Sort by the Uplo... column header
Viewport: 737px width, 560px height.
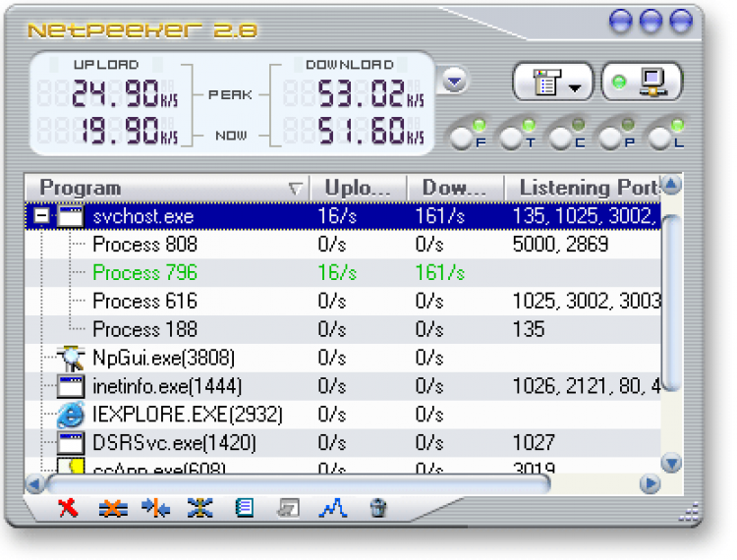(358, 188)
